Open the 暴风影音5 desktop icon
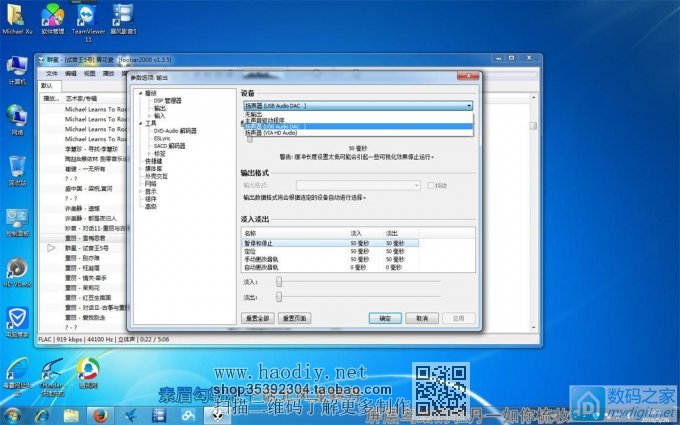The image size is (680, 425). [x=124, y=16]
